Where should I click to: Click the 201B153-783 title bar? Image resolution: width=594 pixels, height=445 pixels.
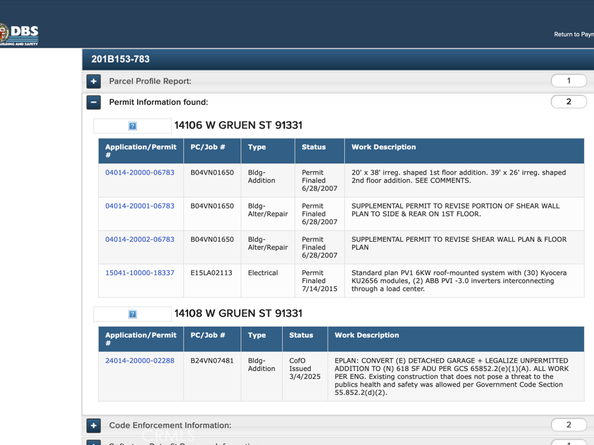338,59
